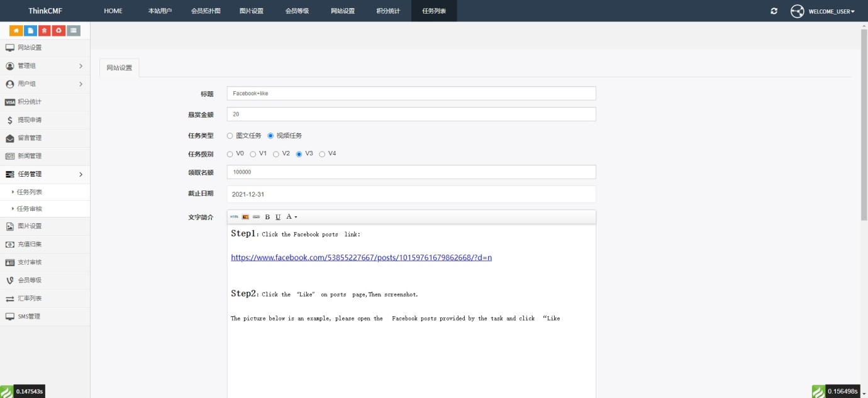868x398 pixels.
Task: Collapse 任务管理 sidebar group
Action: [x=45, y=174]
